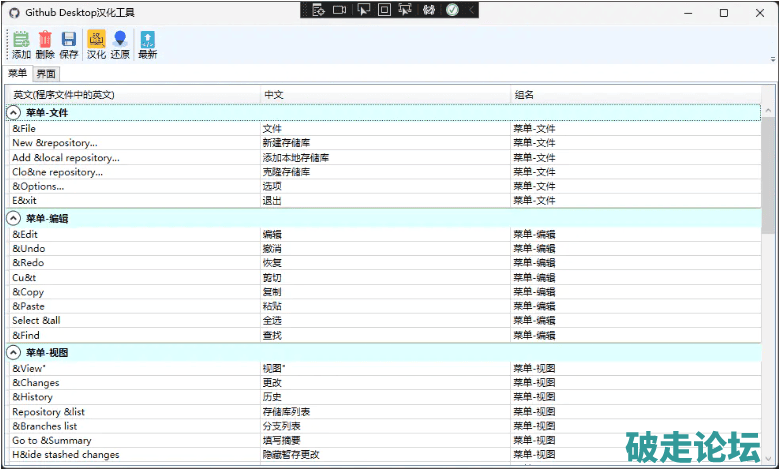Screen dimensions: 780x469
Task: Sort by the 中文 column header
Action: tap(384, 95)
